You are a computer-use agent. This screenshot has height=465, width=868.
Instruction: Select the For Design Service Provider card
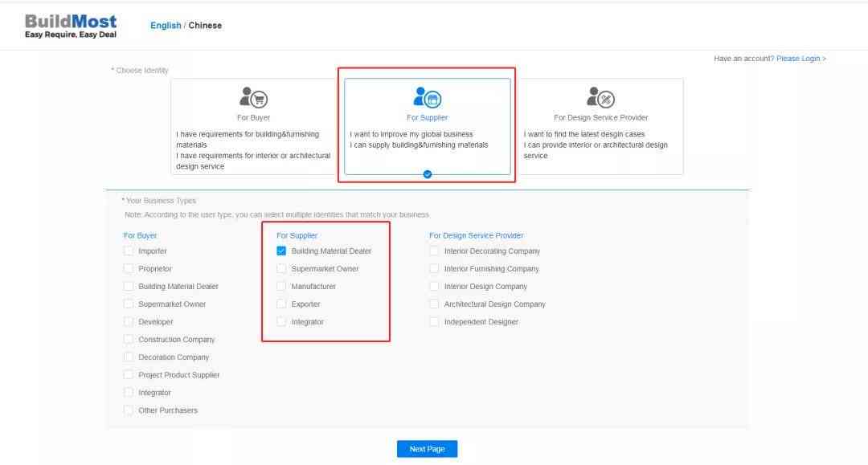pyautogui.click(x=600, y=127)
